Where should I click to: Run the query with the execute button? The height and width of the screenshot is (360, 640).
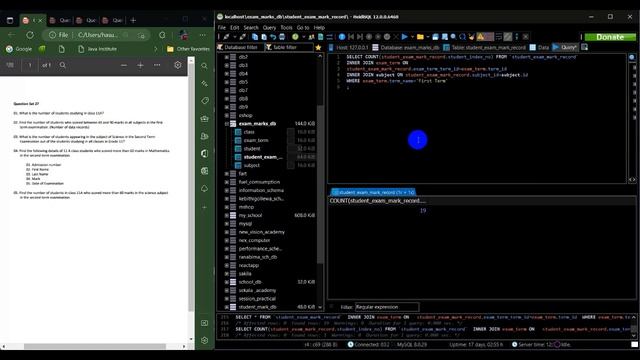(404, 37)
